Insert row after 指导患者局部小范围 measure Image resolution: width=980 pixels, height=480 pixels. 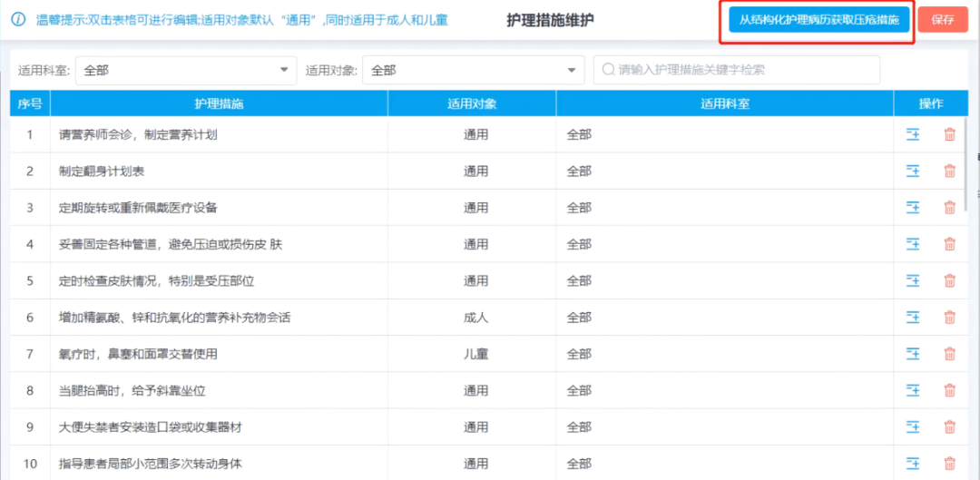point(913,464)
